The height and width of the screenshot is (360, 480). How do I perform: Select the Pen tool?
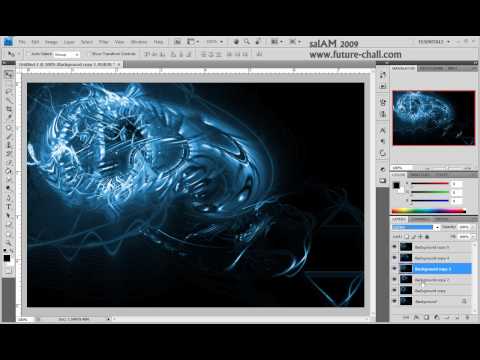pos(9,198)
